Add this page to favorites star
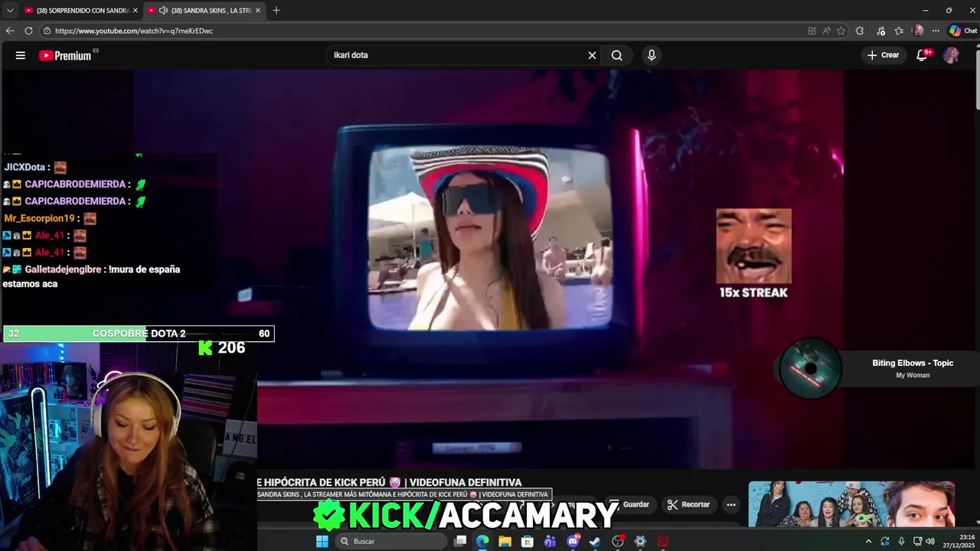Screen dimensions: 980x551 841,31
